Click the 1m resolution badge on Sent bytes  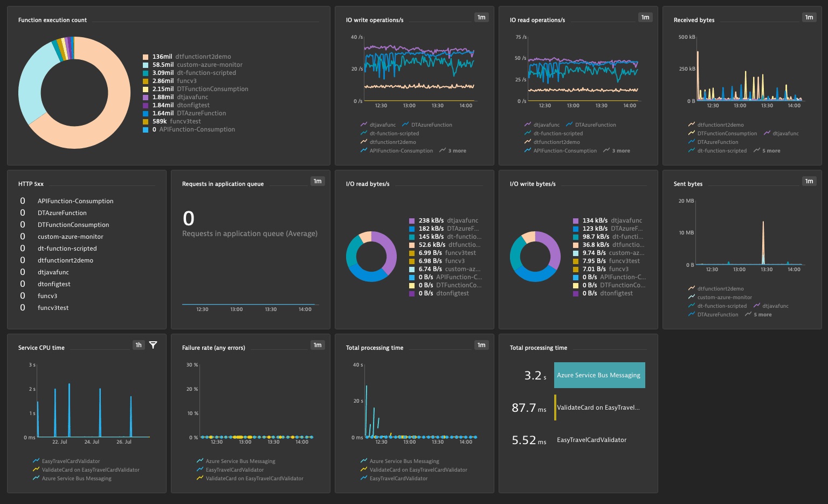809,181
